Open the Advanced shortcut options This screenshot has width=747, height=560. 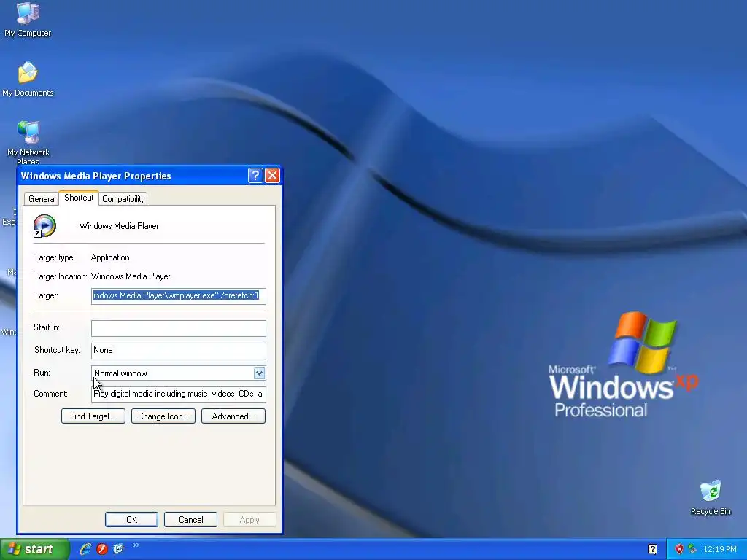pos(233,416)
